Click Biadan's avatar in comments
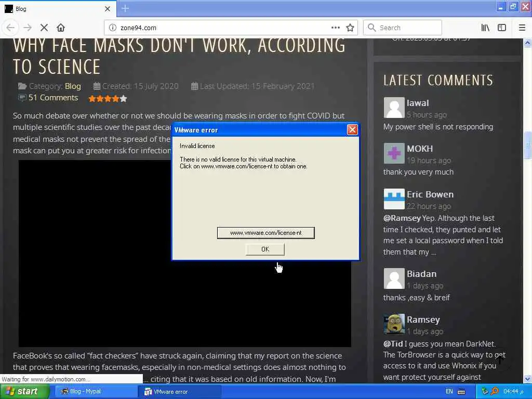 pos(394,278)
